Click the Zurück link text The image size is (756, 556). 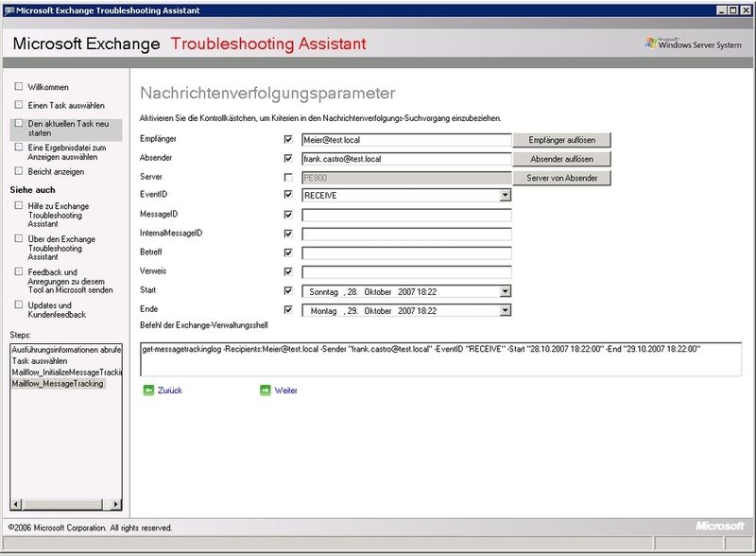coord(170,391)
